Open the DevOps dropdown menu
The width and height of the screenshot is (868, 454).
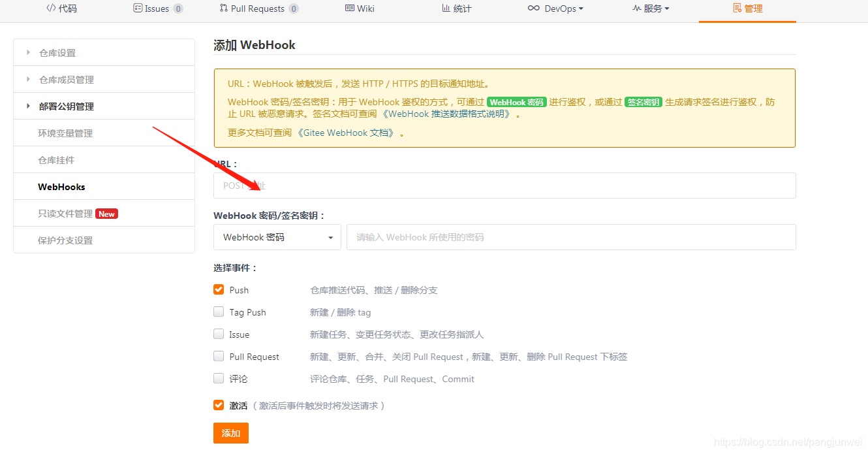pos(556,8)
